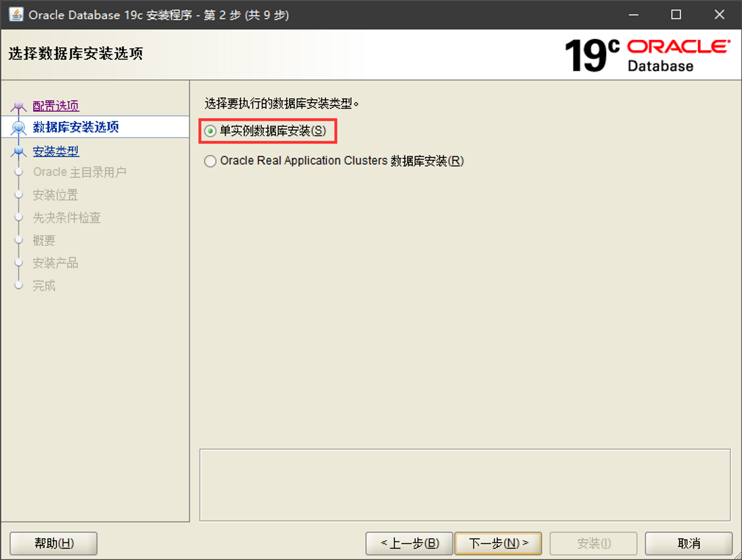The height and width of the screenshot is (560, 742).
Task: Click the empty message details box
Action: [x=465, y=485]
